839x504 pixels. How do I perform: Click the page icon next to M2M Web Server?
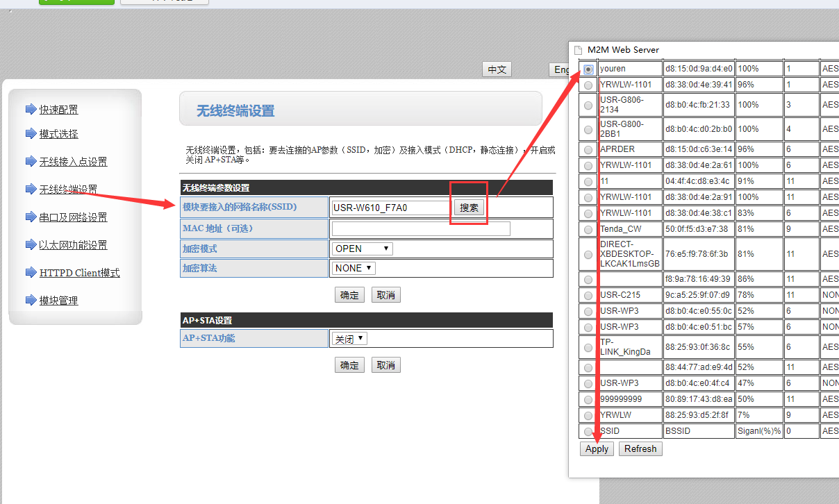coord(578,50)
